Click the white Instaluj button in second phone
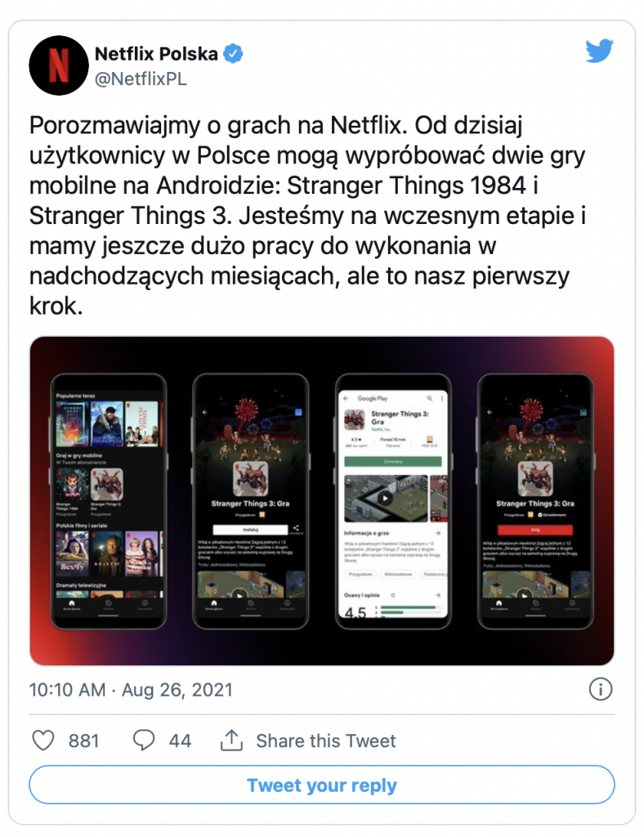Screen dimensions: 644x837 coord(250,530)
